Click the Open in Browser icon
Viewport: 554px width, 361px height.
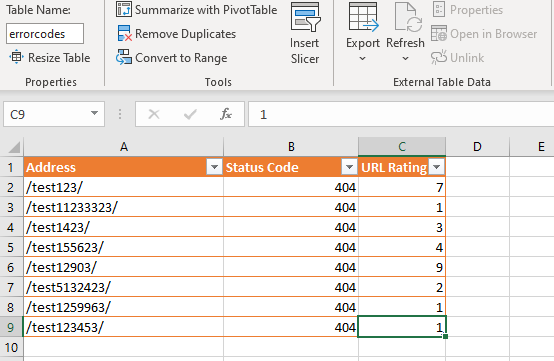point(439,34)
